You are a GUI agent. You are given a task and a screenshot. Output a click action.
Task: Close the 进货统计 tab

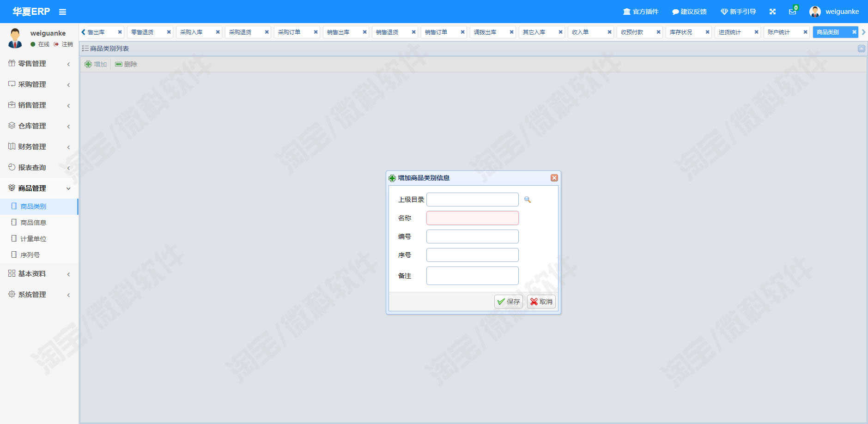[x=756, y=32]
